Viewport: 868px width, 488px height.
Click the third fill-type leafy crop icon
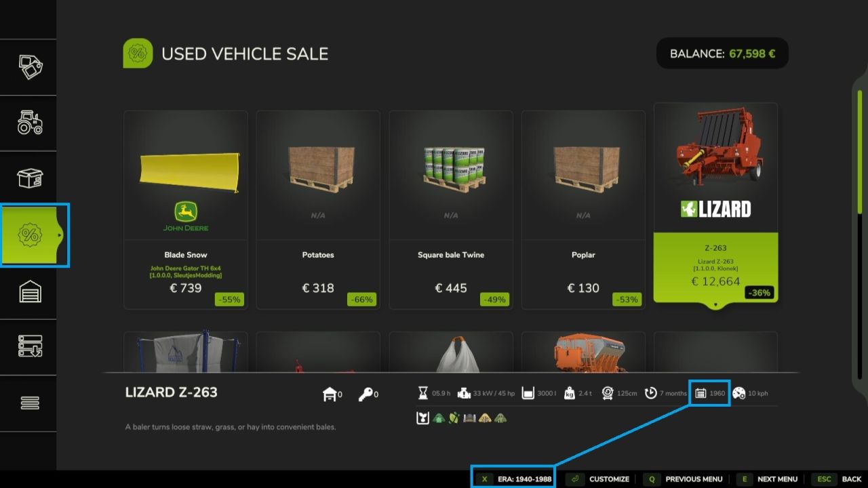point(454,418)
